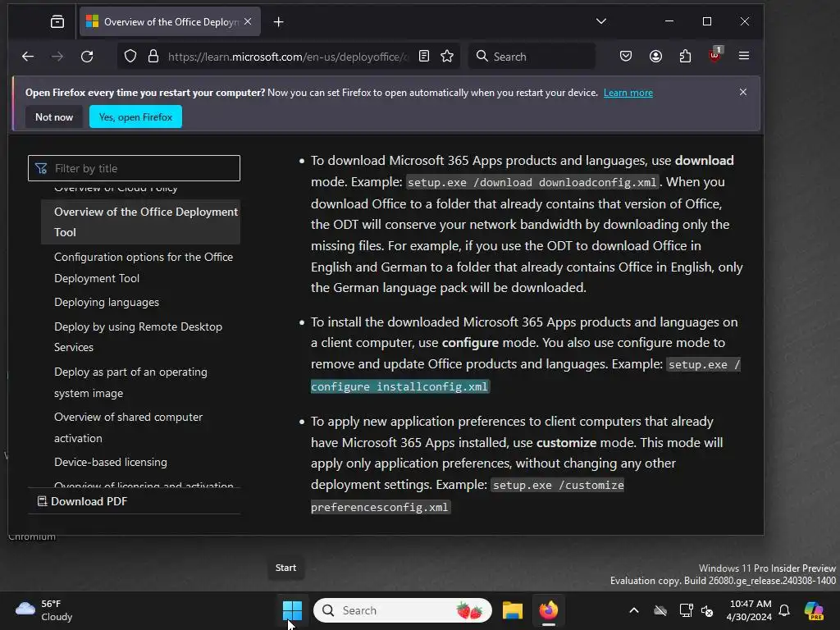
Task: Click Yes, open Firefox button
Action: 135,116
